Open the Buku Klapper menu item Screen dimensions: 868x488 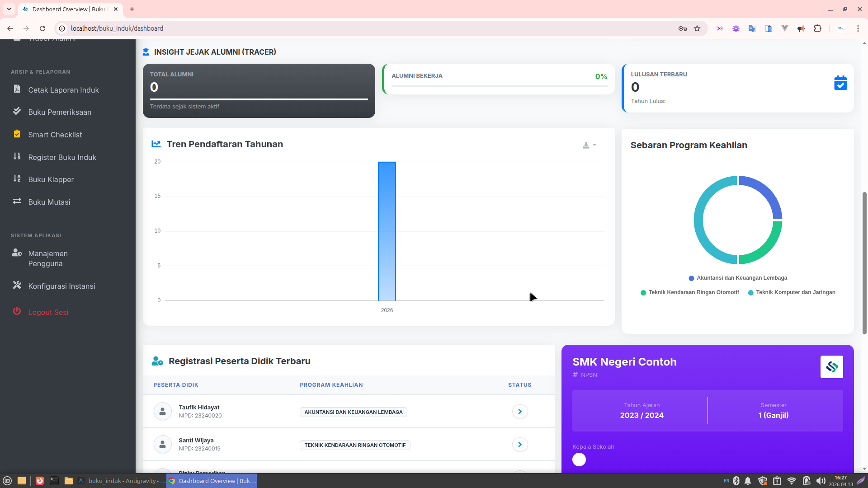point(51,179)
